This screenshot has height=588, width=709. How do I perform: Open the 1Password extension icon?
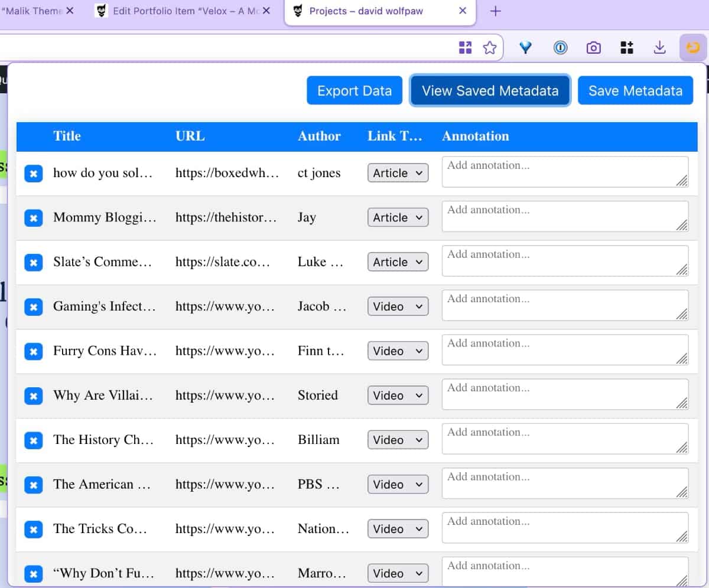point(560,48)
